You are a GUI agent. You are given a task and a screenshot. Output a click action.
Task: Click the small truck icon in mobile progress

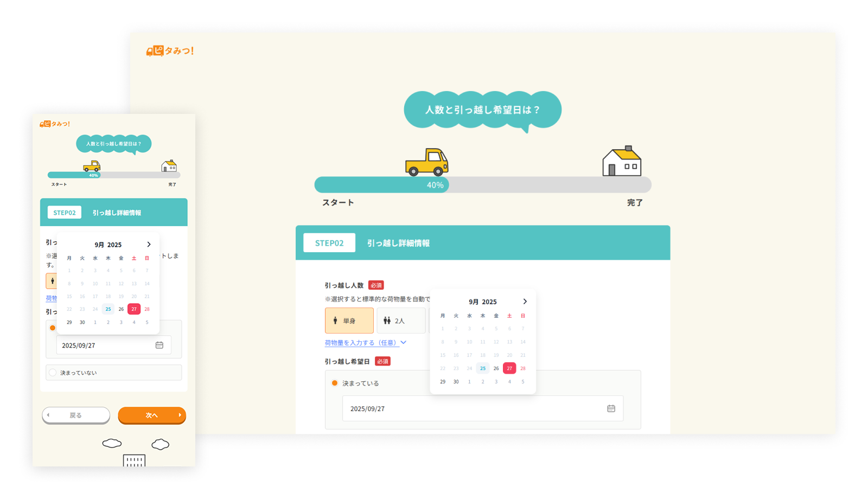92,166
